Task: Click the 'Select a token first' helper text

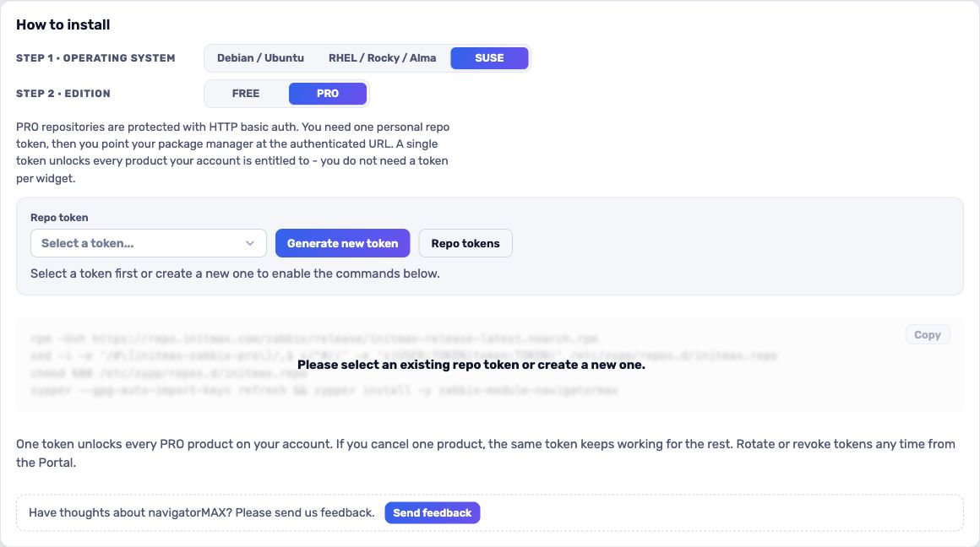Action: click(x=235, y=273)
